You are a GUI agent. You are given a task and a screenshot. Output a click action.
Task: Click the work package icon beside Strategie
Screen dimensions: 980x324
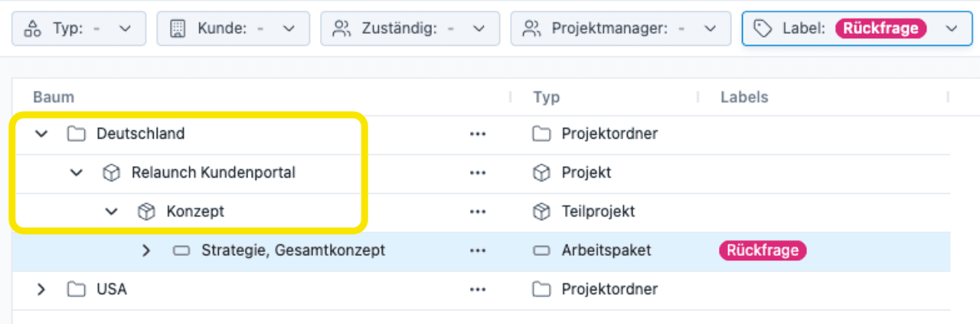181,250
